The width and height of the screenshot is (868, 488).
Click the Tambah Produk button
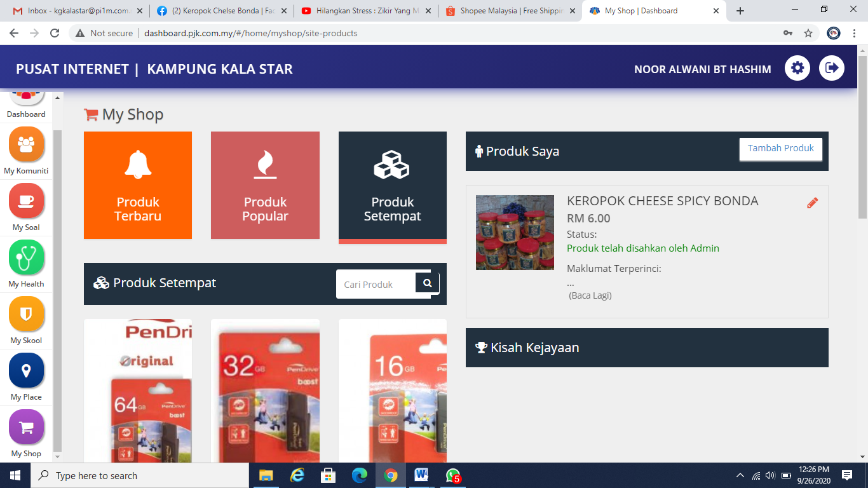pos(780,149)
